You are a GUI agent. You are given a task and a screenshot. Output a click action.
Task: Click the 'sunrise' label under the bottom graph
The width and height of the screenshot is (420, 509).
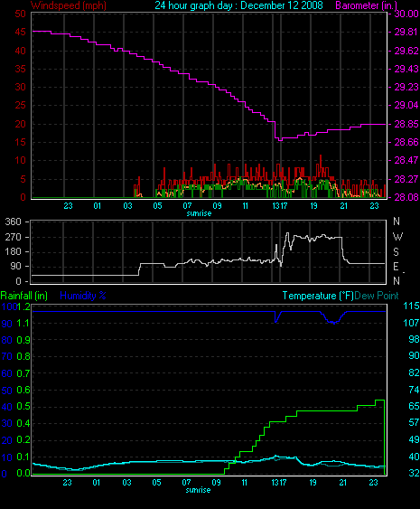tap(198, 490)
